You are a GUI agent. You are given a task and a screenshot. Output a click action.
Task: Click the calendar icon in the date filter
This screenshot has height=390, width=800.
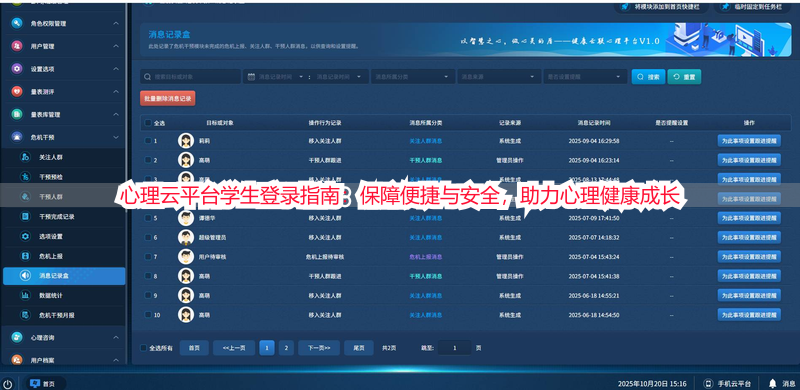pyautogui.click(x=251, y=77)
